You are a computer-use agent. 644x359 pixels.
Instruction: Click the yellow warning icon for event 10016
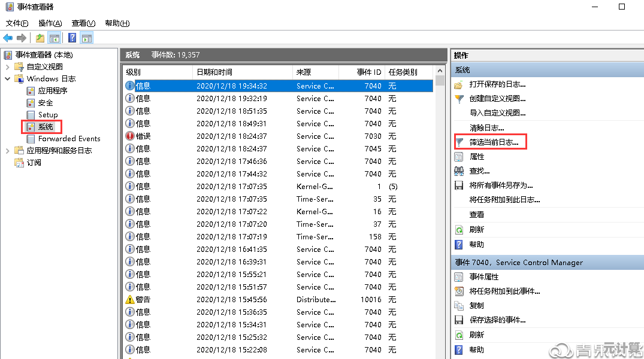pyautogui.click(x=129, y=300)
